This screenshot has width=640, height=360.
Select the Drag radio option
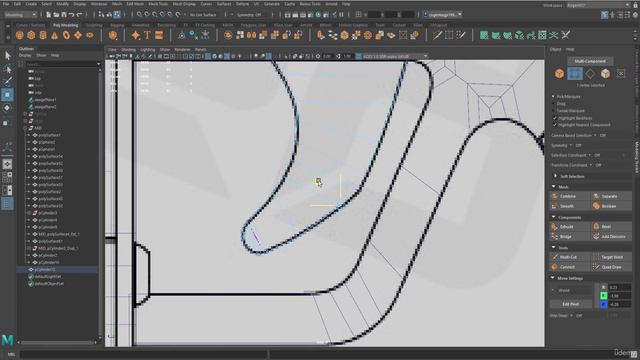click(554, 104)
